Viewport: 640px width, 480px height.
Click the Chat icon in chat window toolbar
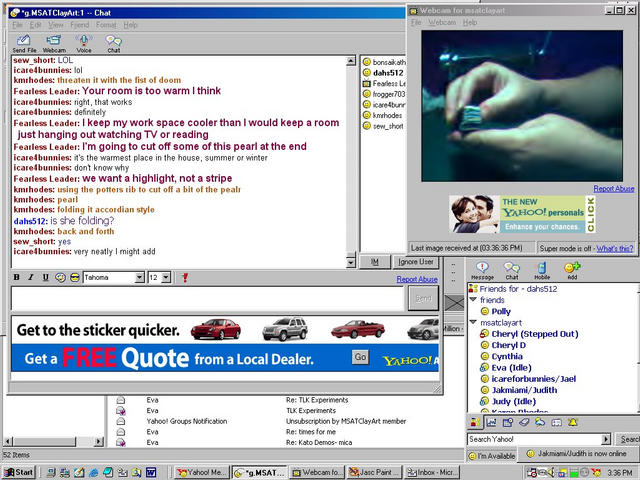point(113,43)
